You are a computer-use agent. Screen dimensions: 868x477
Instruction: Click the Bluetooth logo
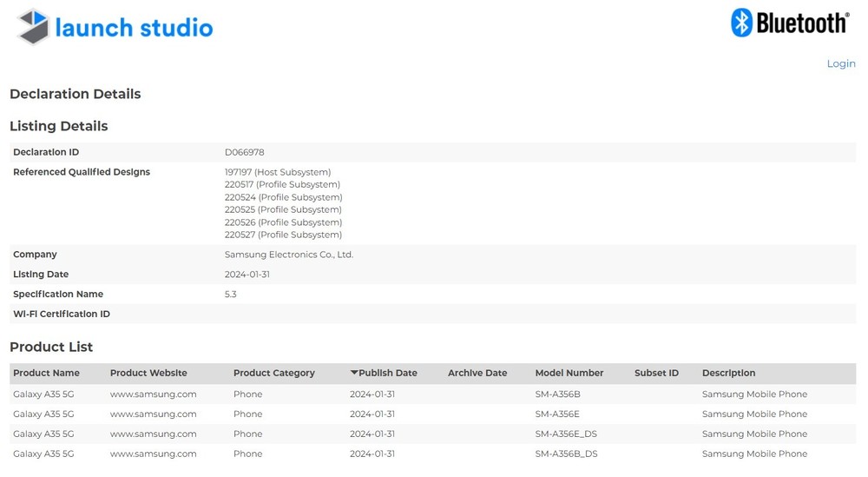789,23
